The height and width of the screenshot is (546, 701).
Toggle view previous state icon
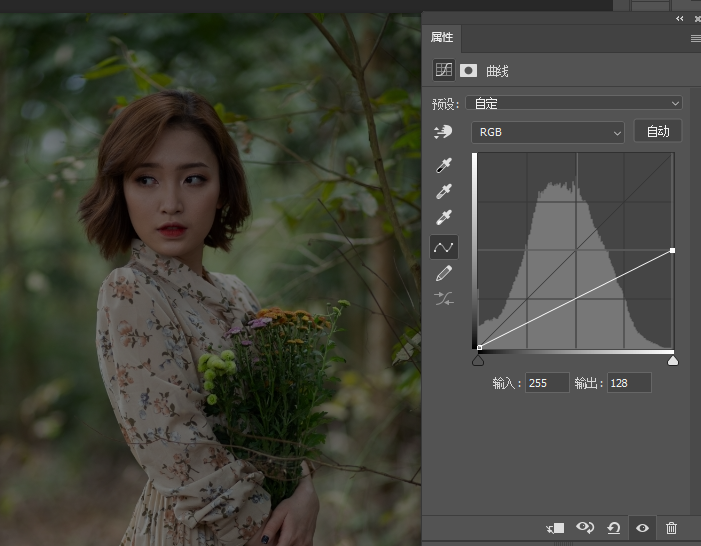pos(584,528)
